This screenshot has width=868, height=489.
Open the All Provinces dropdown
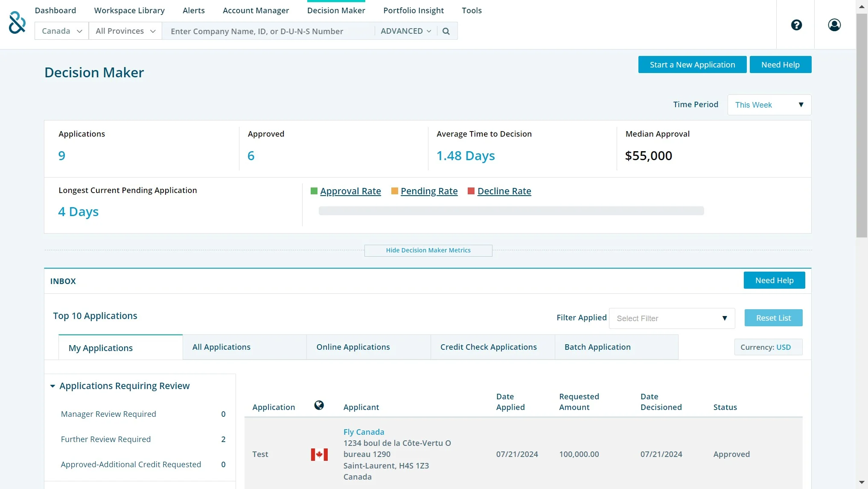(125, 31)
